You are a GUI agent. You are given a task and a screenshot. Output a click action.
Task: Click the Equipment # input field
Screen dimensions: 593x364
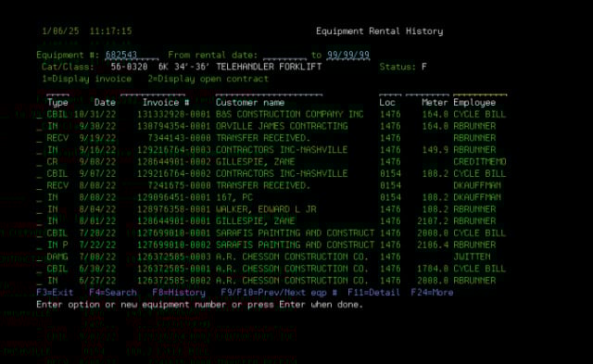point(132,56)
